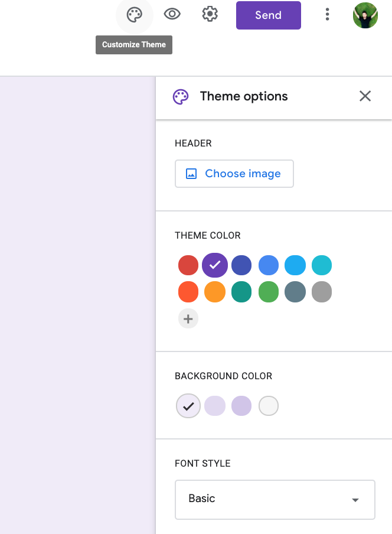Select the green theme color swatch
The image size is (392, 534).
click(269, 292)
